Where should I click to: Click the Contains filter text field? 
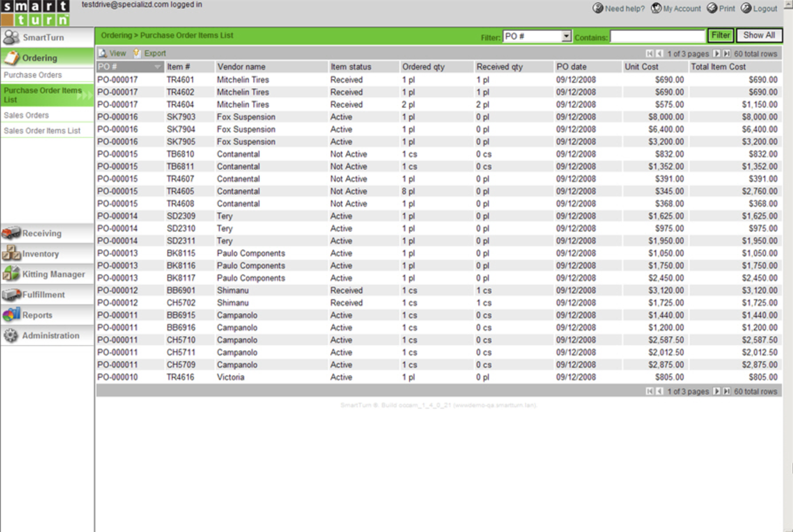(x=657, y=37)
